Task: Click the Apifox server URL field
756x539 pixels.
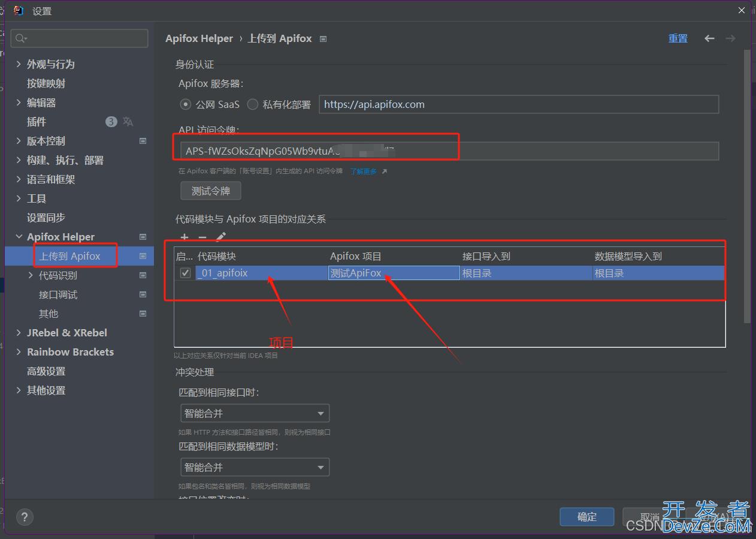Action: [x=519, y=104]
